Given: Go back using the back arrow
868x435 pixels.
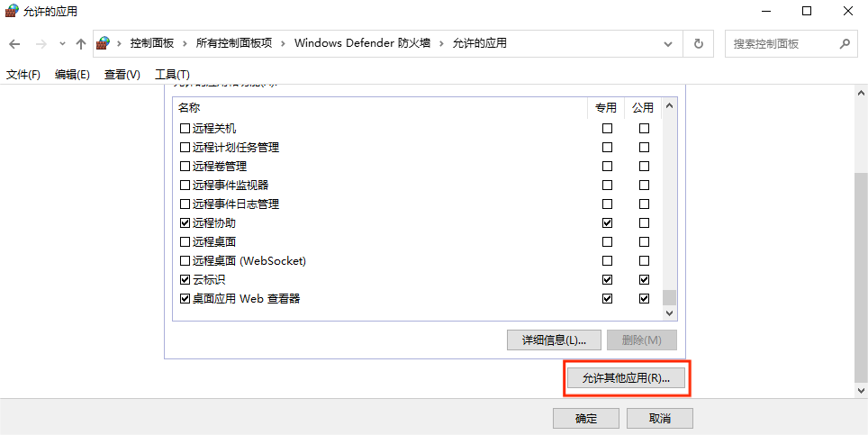Looking at the screenshot, I should coord(15,44).
